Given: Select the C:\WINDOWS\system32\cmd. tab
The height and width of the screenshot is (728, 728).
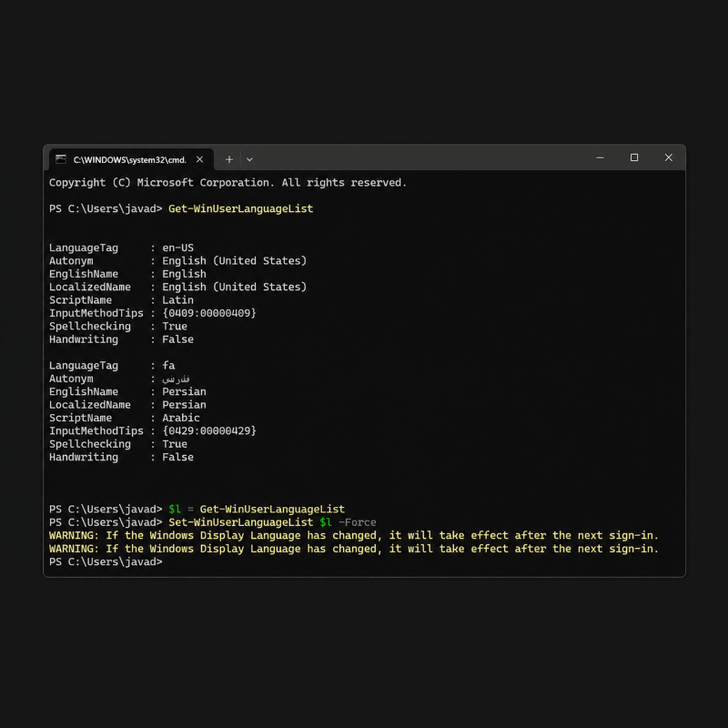Looking at the screenshot, I should pos(131,159).
